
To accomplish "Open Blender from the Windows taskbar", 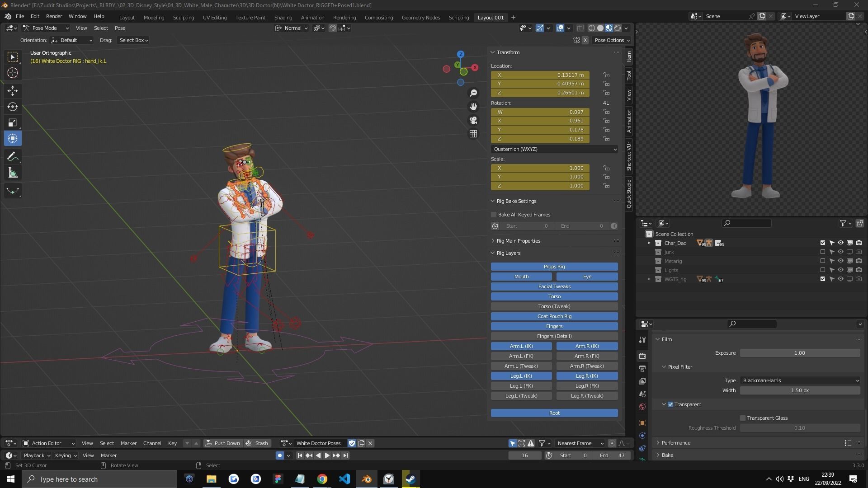I will coord(367,479).
